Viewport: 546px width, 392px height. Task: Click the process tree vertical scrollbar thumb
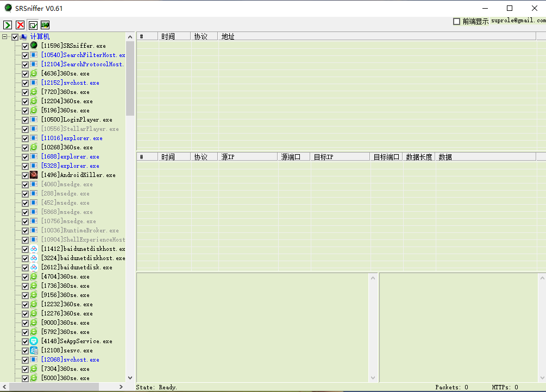point(130,78)
